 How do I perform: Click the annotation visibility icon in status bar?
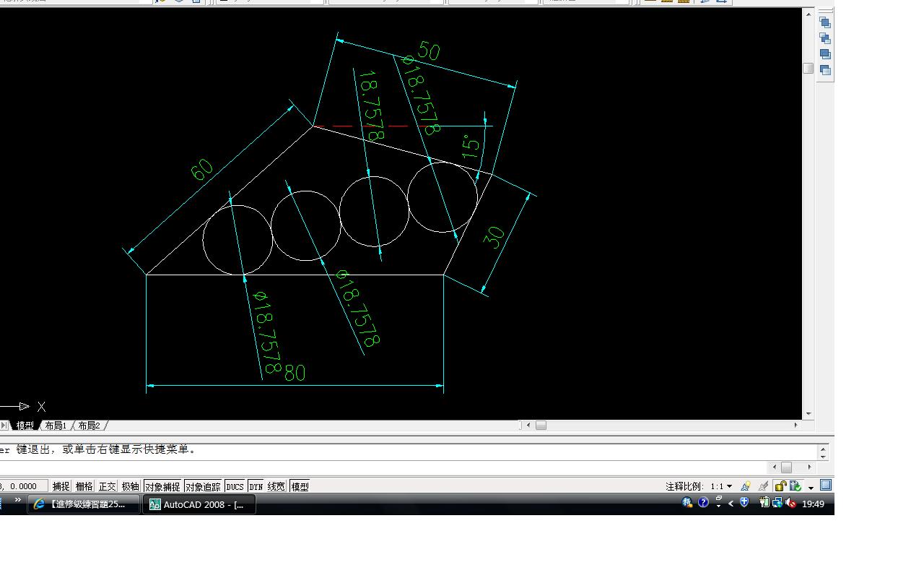[x=746, y=486]
